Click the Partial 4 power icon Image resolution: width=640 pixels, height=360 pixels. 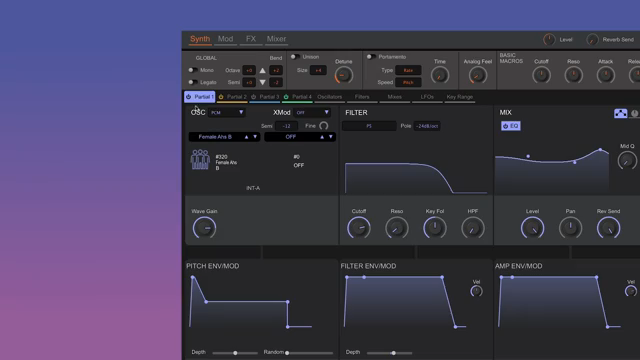click(x=286, y=97)
